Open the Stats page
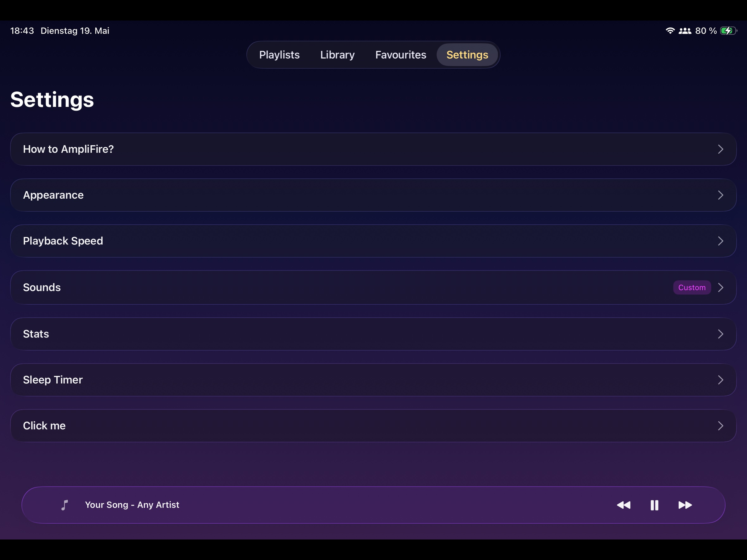747x560 pixels. 373,334
